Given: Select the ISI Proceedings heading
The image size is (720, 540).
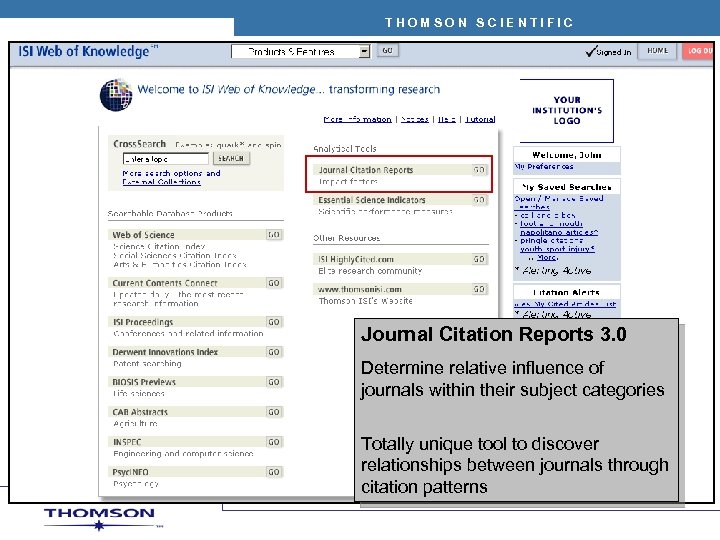Looking at the screenshot, I should click(x=143, y=322).
